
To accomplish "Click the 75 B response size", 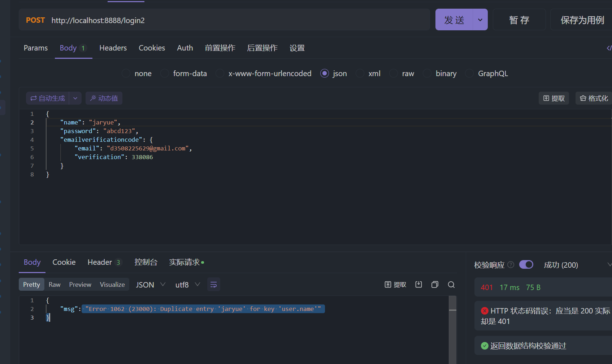I will point(533,288).
